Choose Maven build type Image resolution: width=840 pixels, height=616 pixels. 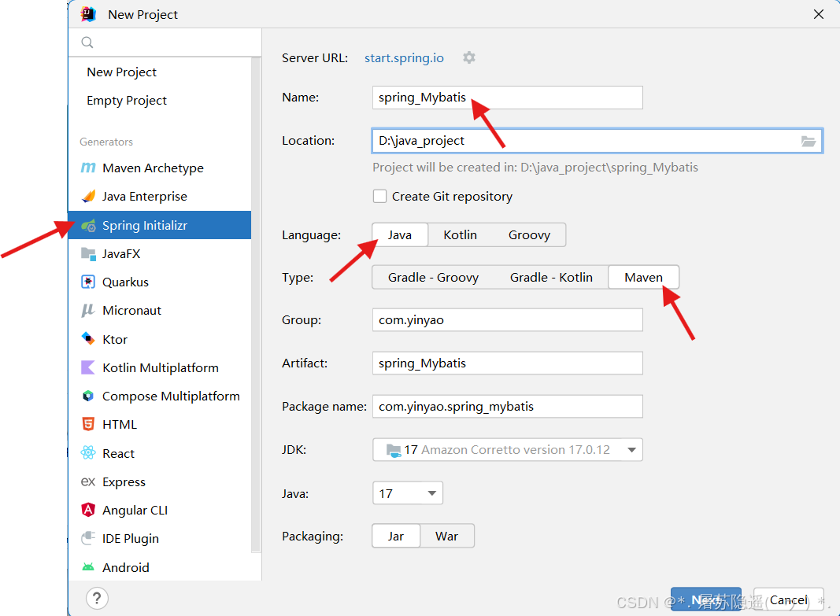click(x=643, y=277)
